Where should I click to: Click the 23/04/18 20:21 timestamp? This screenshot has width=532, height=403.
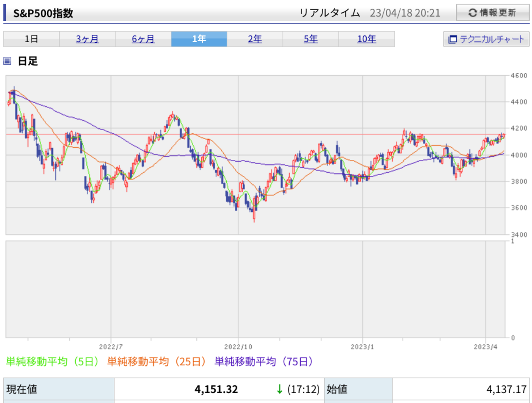(405, 13)
